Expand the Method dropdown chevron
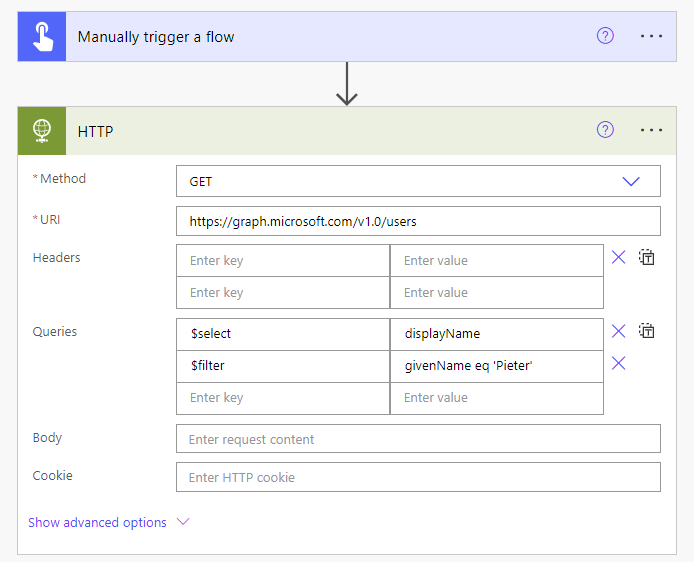The width and height of the screenshot is (694, 562). [631, 181]
